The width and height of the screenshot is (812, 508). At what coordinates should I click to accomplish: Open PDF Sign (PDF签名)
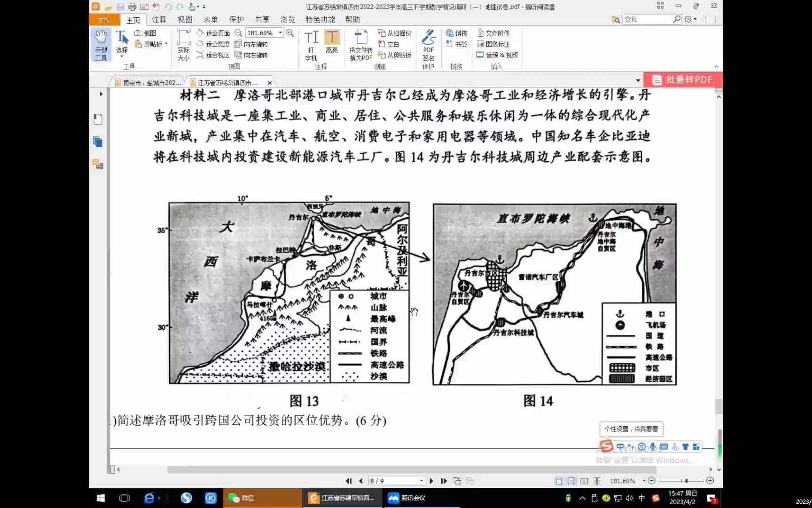click(x=429, y=45)
